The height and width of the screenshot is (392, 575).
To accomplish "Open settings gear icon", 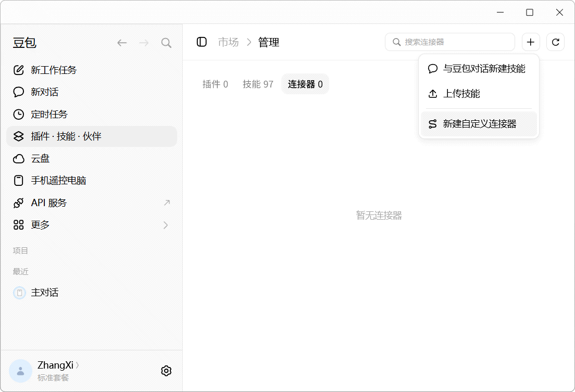I will tap(166, 371).
